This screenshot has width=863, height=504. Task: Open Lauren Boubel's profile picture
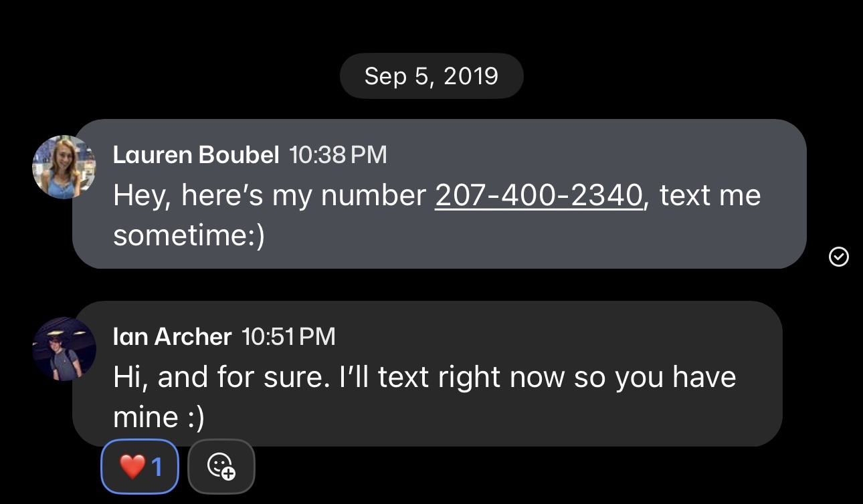(64, 167)
